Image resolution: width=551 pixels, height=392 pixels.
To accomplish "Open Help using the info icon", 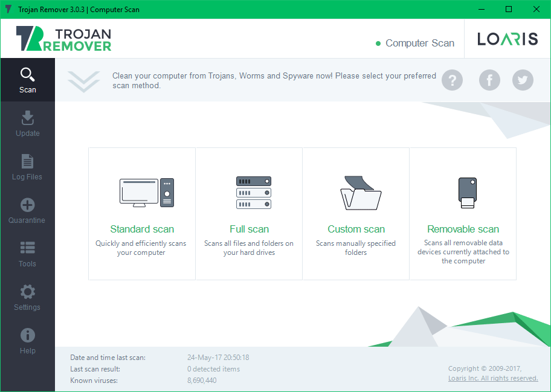I will point(27,335).
